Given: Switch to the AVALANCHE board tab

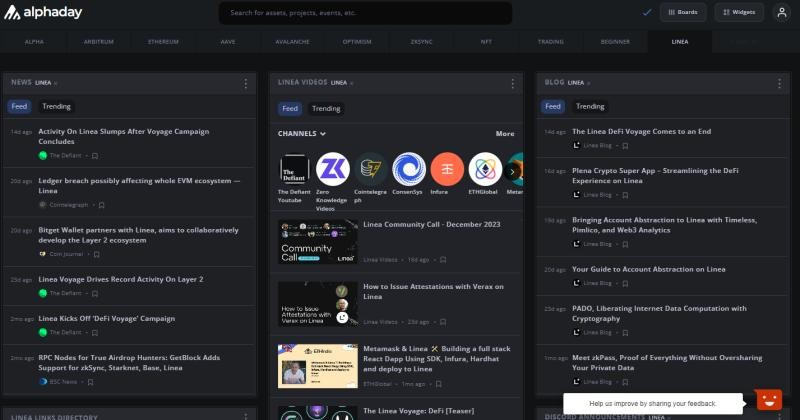Looking at the screenshot, I should point(292,42).
